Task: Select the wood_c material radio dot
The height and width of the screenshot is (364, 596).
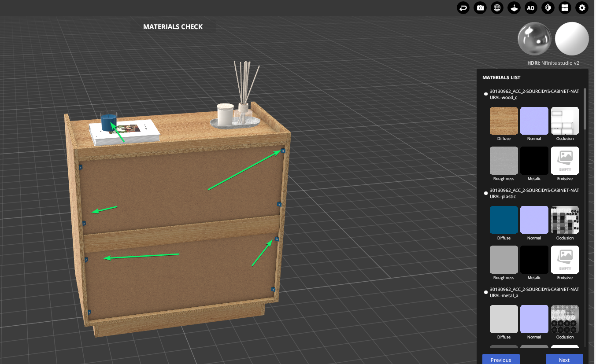Action: [486, 94]
